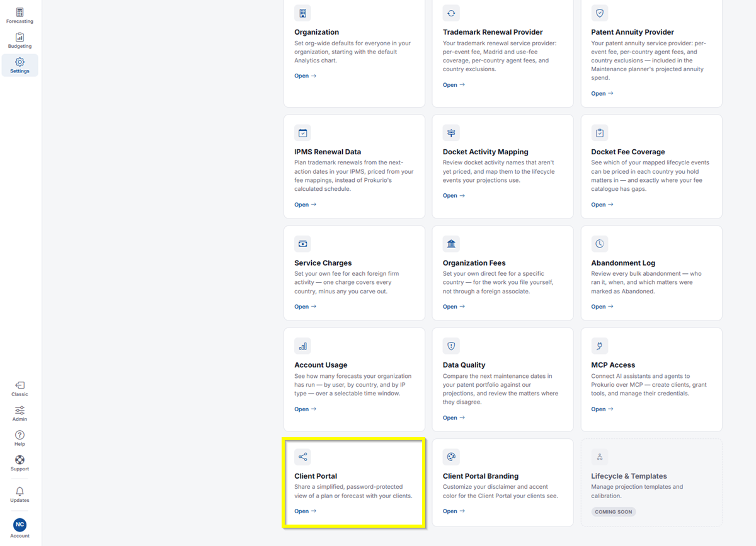The image size is (756, 546).
Task: Open the Account Usage link
Action: point(306,409)
